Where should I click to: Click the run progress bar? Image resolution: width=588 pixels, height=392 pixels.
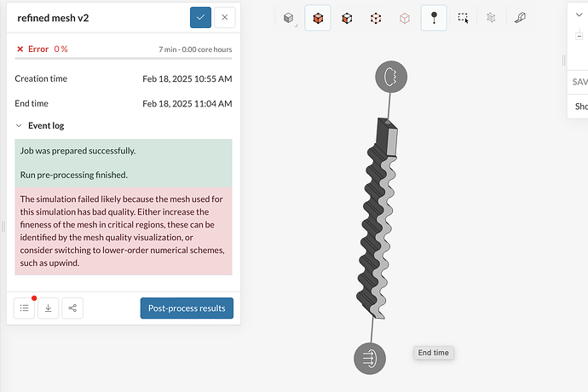coord(124,59)
